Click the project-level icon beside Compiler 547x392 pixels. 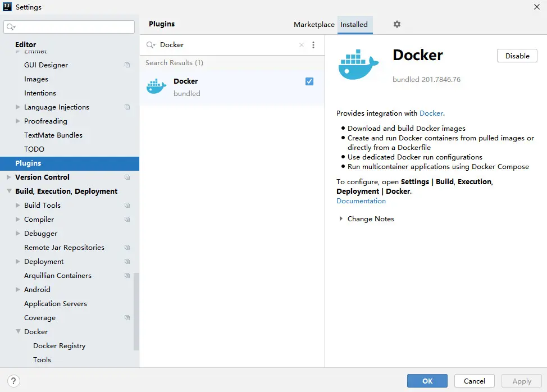[127, 220]
